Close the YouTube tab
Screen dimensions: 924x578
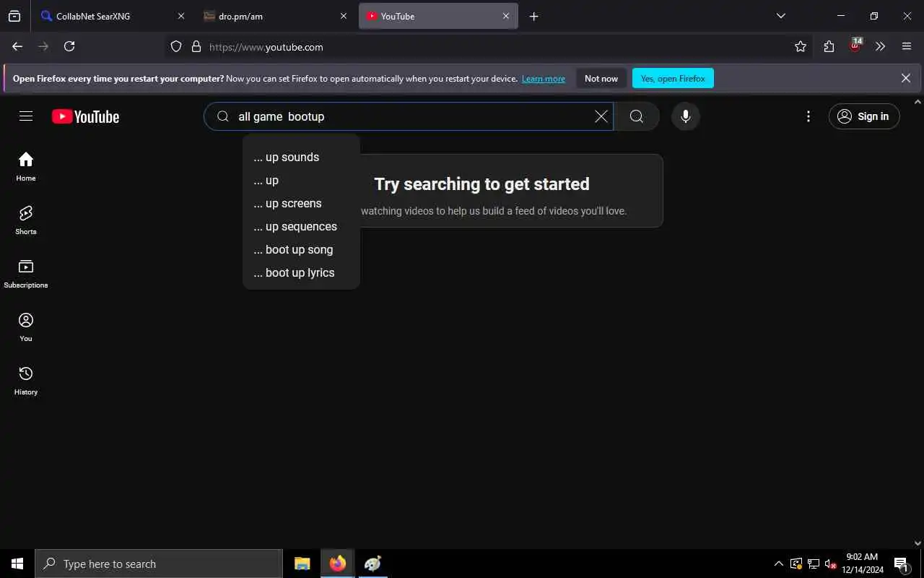506,16
